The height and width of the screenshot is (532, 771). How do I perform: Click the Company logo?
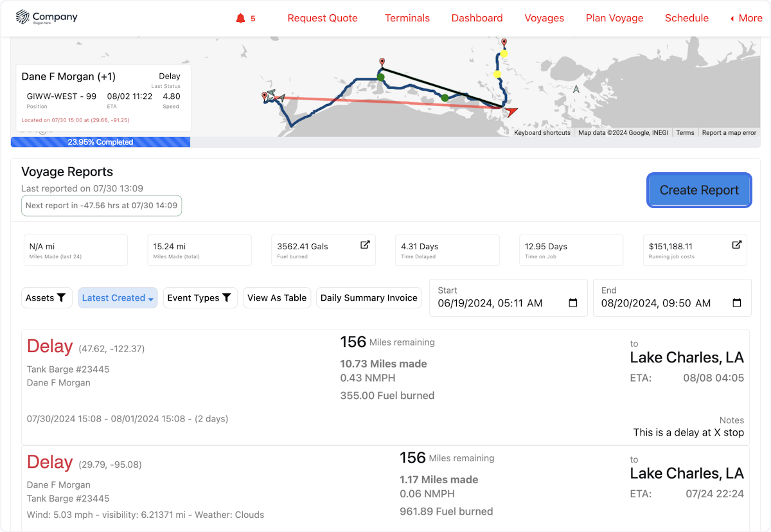46,17
